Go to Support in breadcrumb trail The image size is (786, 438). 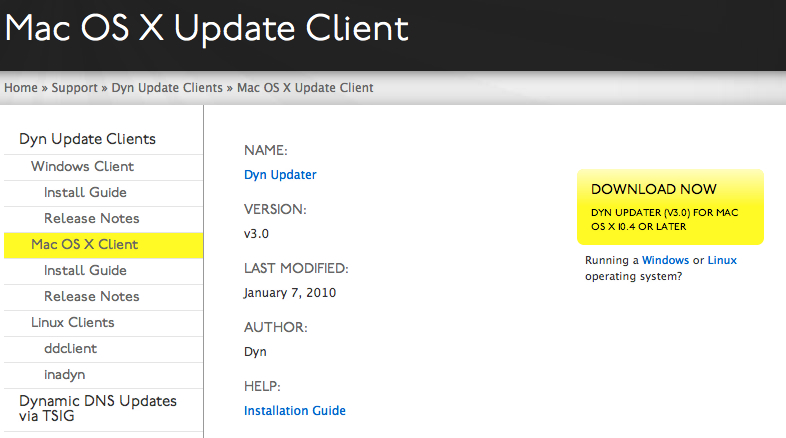[74, 88]
